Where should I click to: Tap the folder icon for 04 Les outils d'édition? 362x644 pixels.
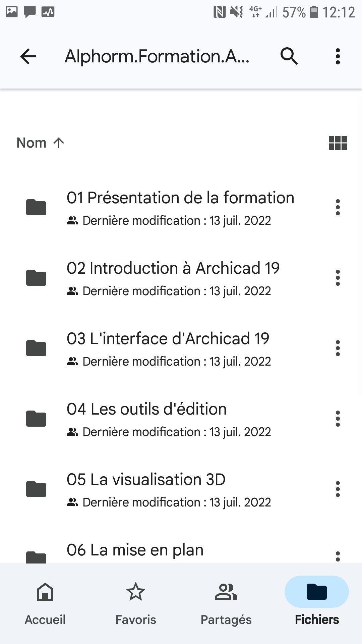point(36,419)
